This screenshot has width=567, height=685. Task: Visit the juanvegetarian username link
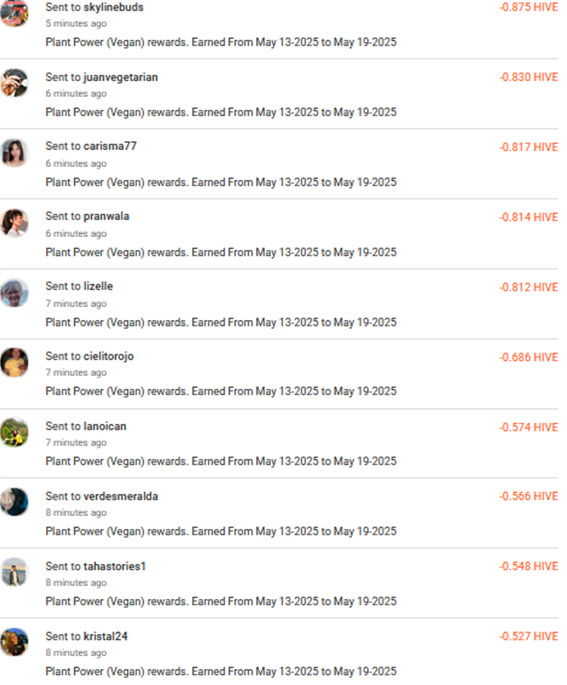click(121, 77)
